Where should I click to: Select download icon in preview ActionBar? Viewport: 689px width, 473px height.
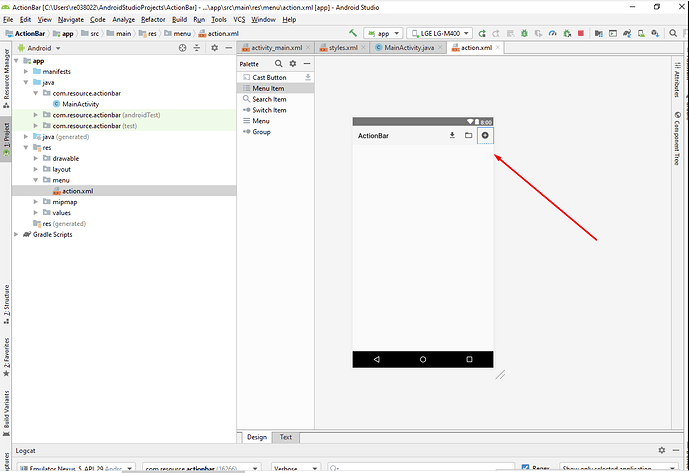tap(452, 135)
